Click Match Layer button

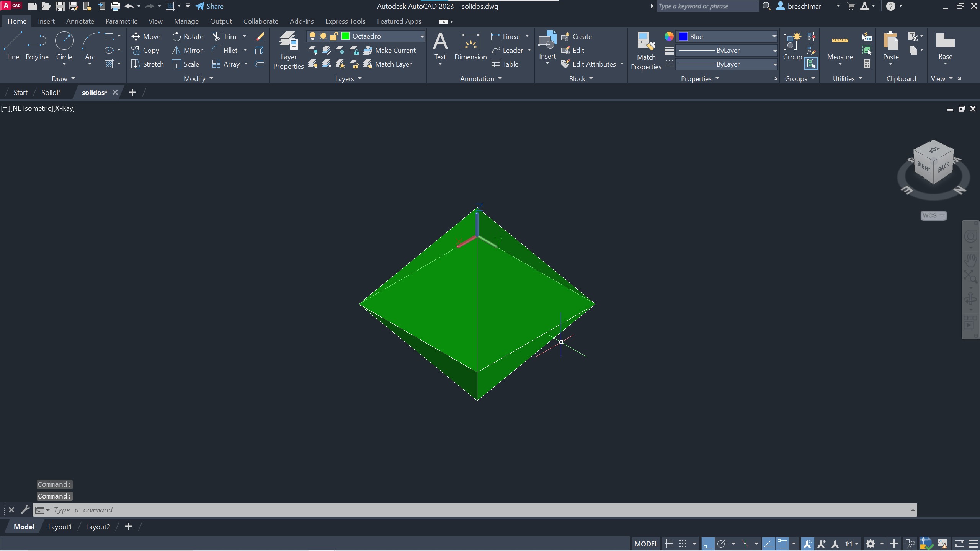coord(387,64)
